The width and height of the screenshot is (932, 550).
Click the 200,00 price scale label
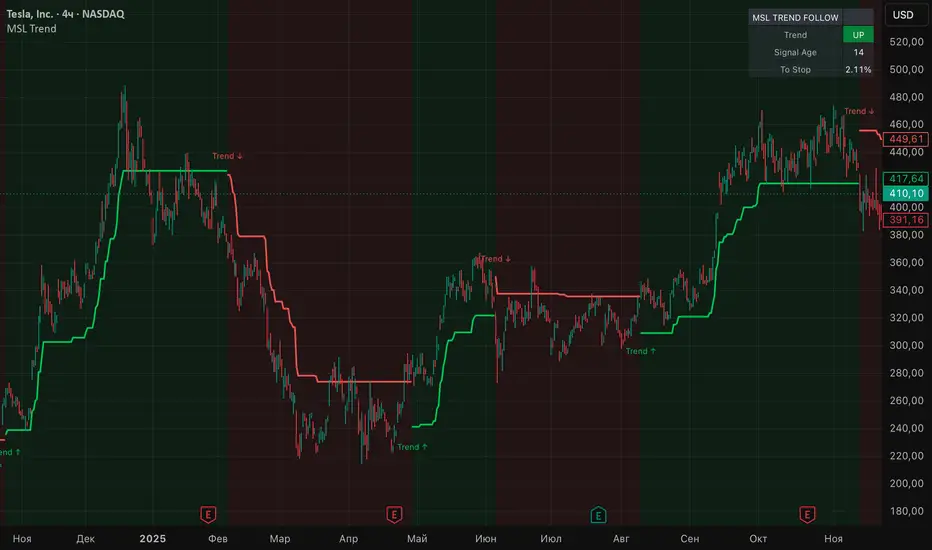tap(906, 483)
